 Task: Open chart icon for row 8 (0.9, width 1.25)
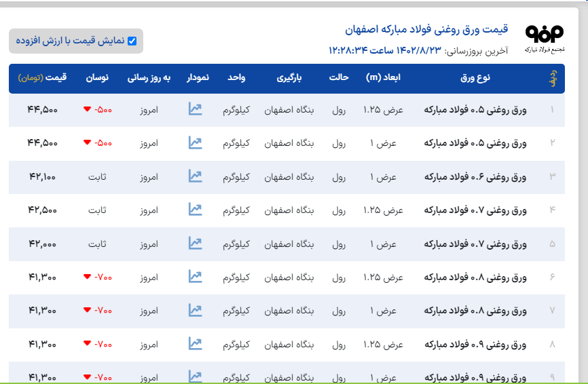[195, 343]
